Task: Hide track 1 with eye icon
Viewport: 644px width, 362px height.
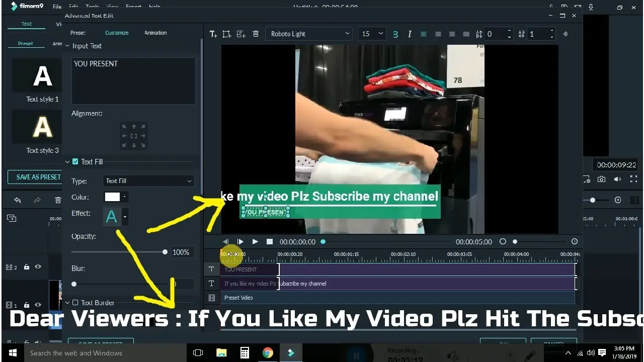Action: pyautogui.click(x=38, y=305)
